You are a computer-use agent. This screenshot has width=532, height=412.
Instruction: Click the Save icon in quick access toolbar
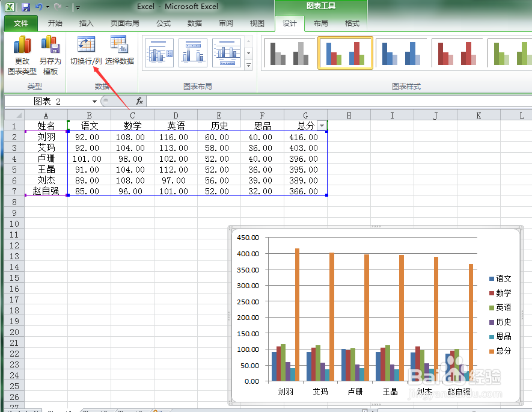(26, 7)
